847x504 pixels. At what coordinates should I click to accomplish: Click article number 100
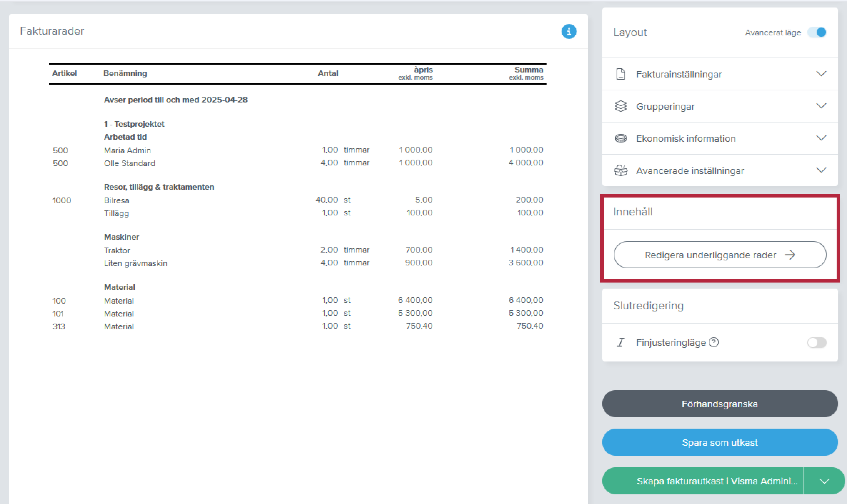point(59,300)
